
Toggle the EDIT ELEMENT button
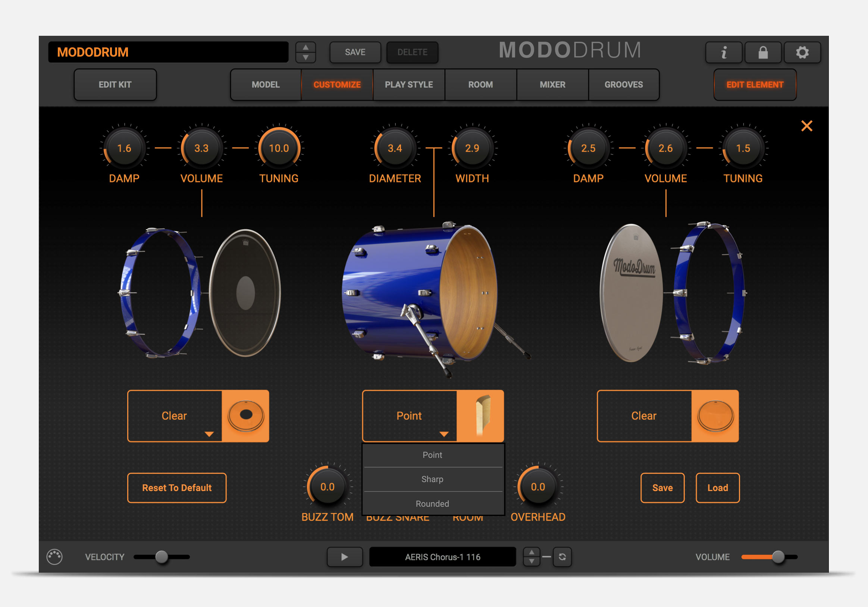755,85
